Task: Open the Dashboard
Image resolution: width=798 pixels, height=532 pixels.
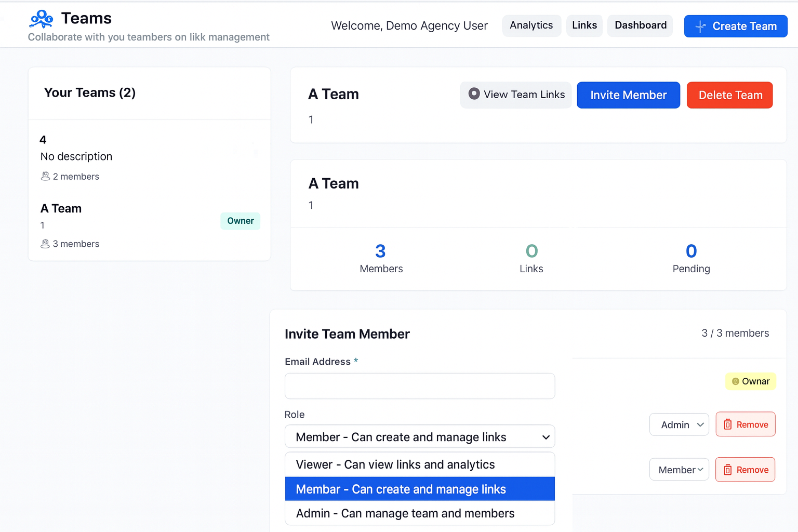Action: click(x=640, y=25)
